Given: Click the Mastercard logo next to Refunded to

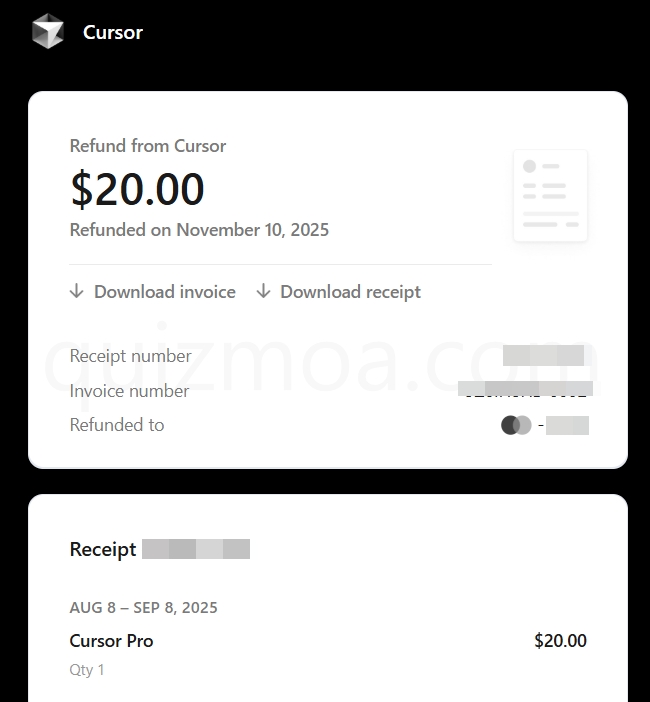Looking at the screenshot, I should pos(516,425).
